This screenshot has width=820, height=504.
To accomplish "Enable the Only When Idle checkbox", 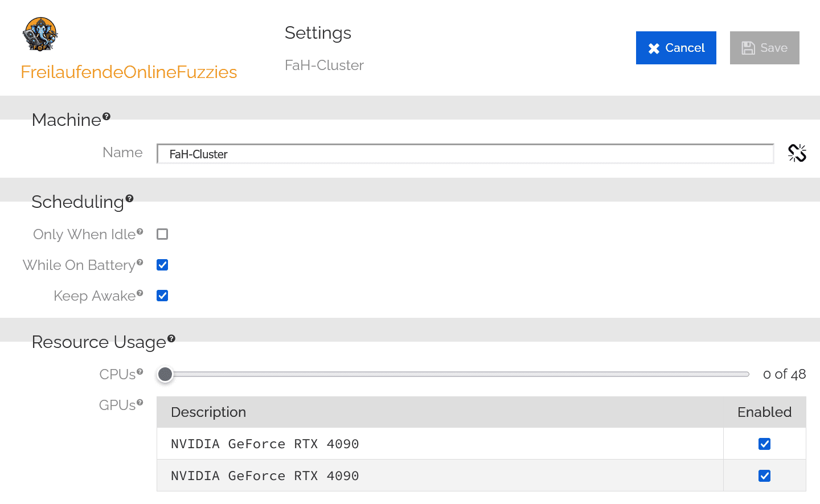I will tap(162, 234).
